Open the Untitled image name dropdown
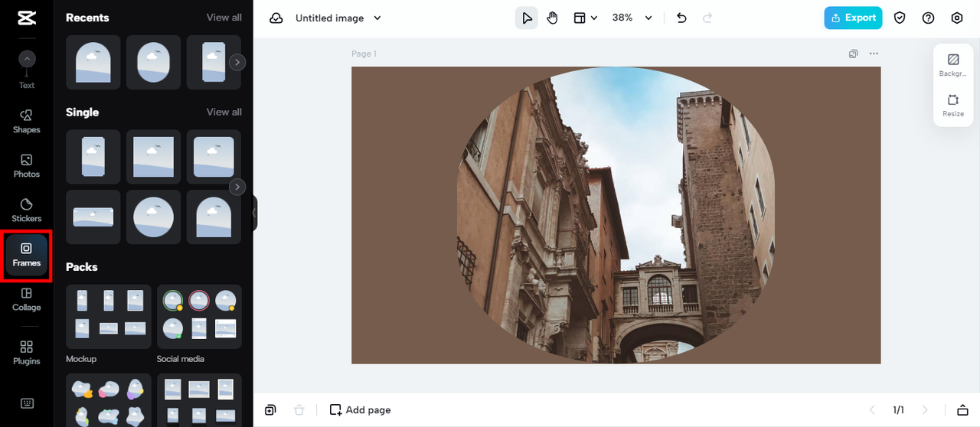The image size is (980, 427). pos(338,18)
